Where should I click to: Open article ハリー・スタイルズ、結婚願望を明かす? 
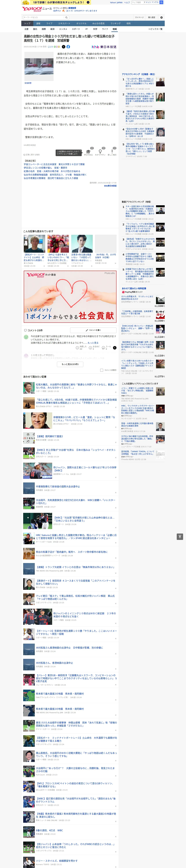[x=57, y=861]
